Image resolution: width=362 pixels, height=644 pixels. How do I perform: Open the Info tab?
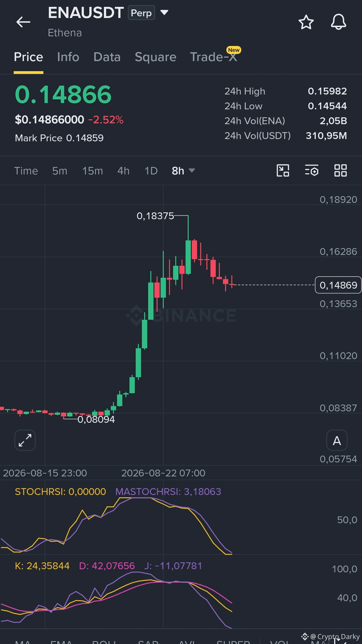(x=68, y=57)
